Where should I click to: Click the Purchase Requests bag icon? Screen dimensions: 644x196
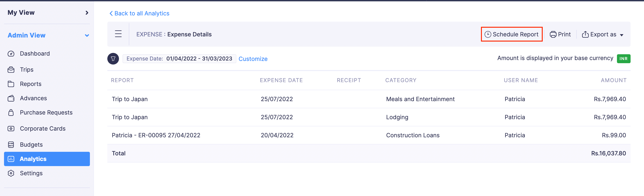click(11, 113)
